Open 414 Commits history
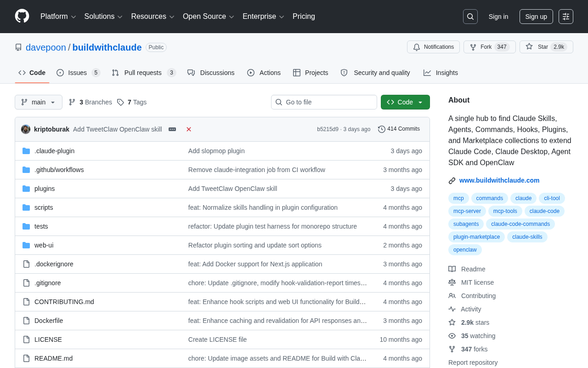The height and width of the screenshot is (368, 588). tap(399, 129)
